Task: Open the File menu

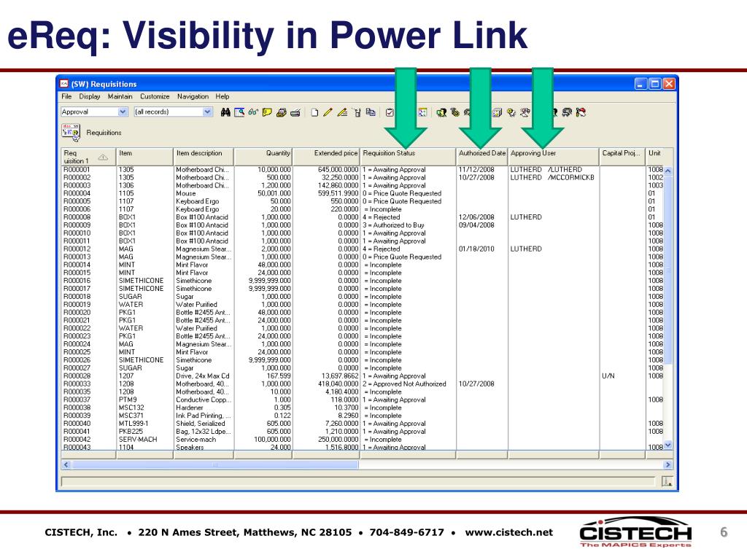Action: click(x=66, y=96)
